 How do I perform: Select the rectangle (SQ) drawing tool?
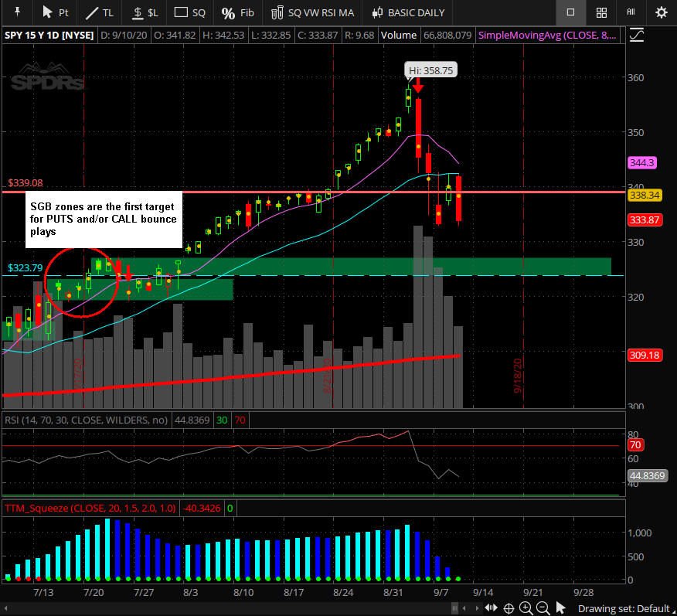click(190, 12)
